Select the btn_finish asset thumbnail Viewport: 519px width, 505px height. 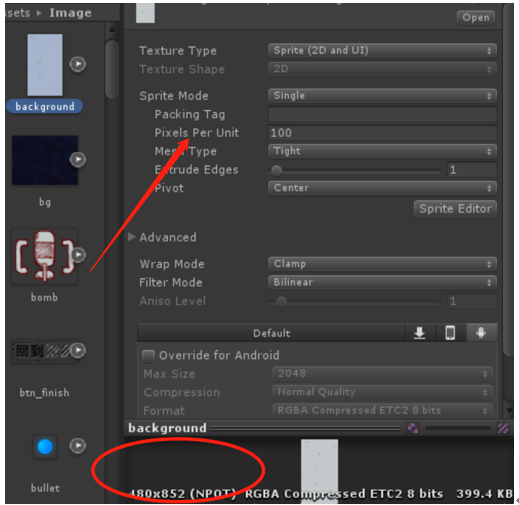[45, 351]
